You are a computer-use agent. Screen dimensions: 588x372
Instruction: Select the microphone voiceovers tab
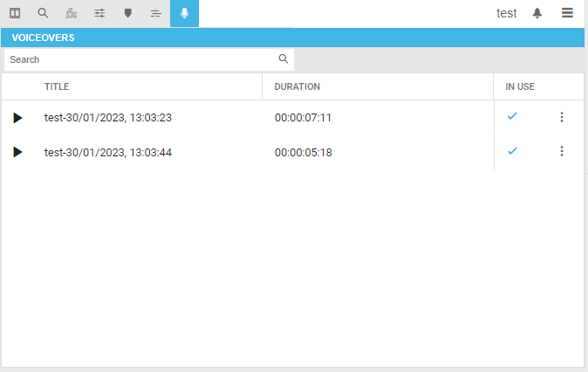(x=184, y=13)
